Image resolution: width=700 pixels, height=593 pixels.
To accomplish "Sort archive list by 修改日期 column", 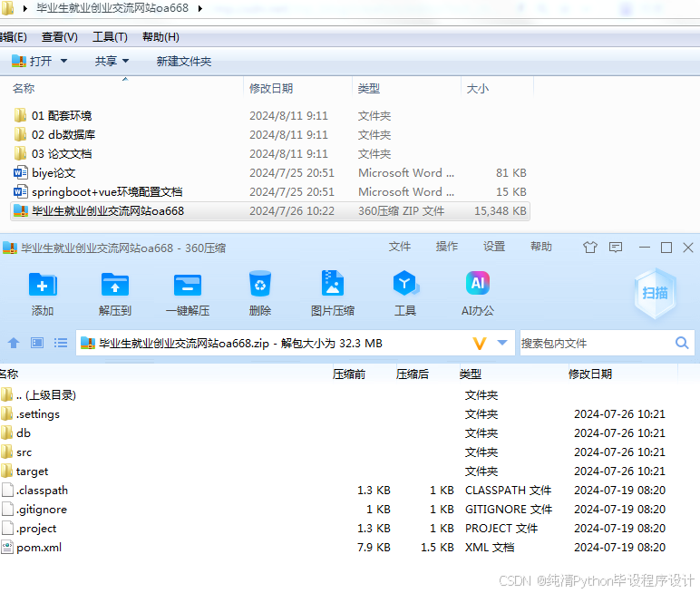I will 590,374.
